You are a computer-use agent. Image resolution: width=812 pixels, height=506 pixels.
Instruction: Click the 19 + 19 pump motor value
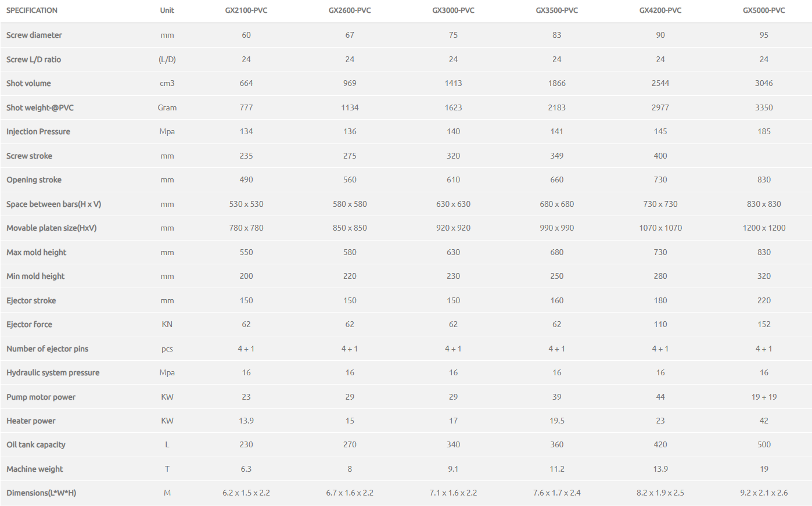click(764, 397)
